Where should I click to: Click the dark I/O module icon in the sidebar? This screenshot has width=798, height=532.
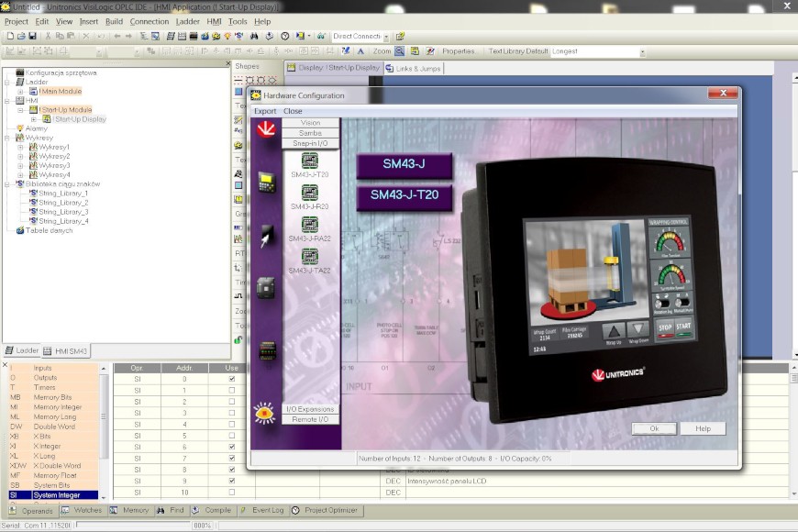266,288
